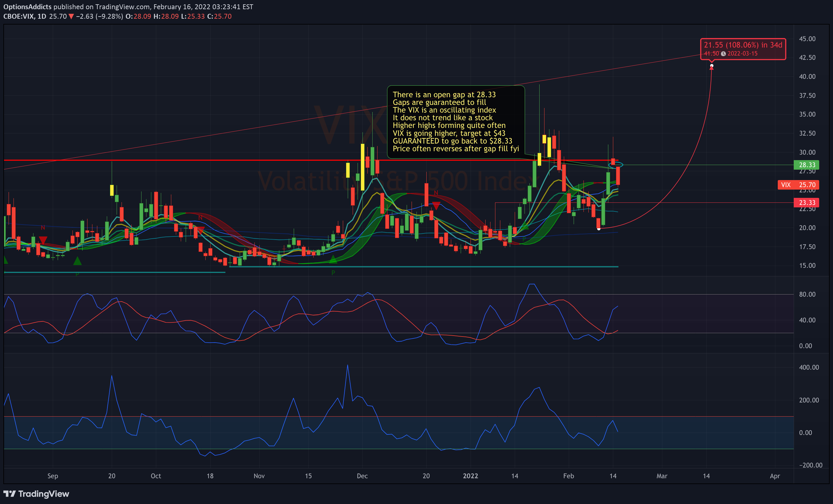Click annotation line 'There is an open gap at 28.33'
833x504 pixels.
(x=444, y=94)
